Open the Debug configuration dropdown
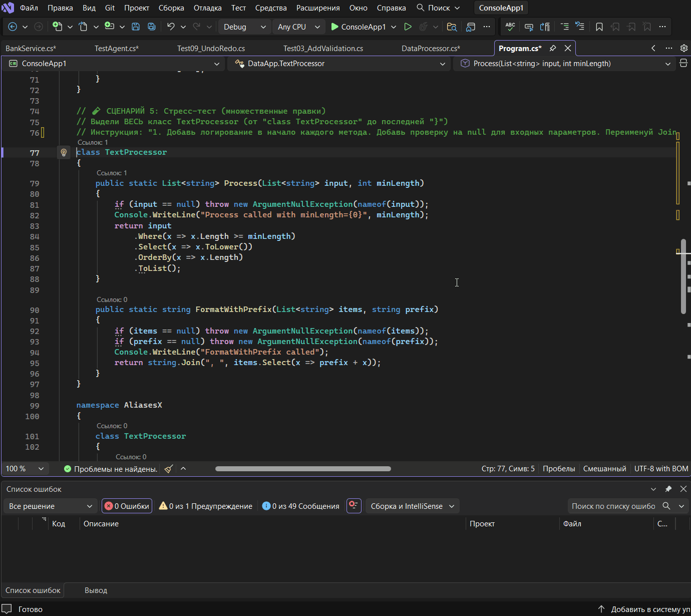Image resolution: width=691 pixels, height=616 pixels. (x=244, y=27)
